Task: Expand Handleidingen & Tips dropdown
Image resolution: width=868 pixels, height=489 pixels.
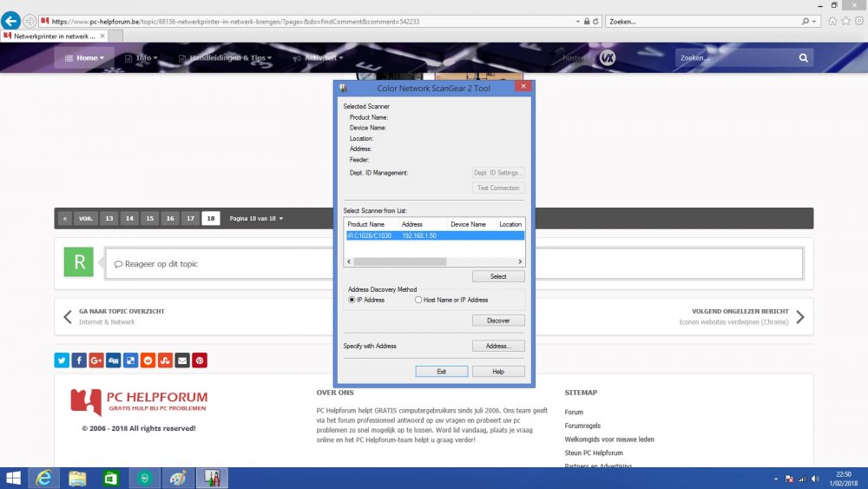Action: tap(225, 57)
